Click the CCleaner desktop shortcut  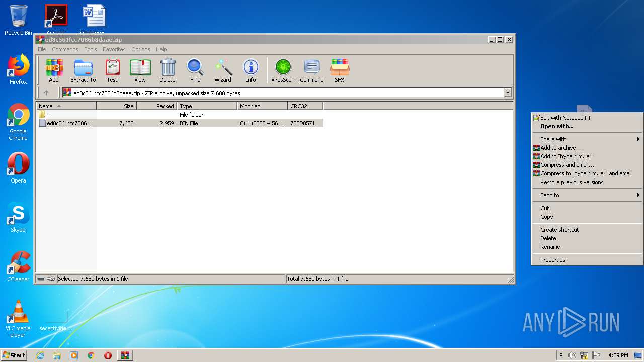coord(18,266)
